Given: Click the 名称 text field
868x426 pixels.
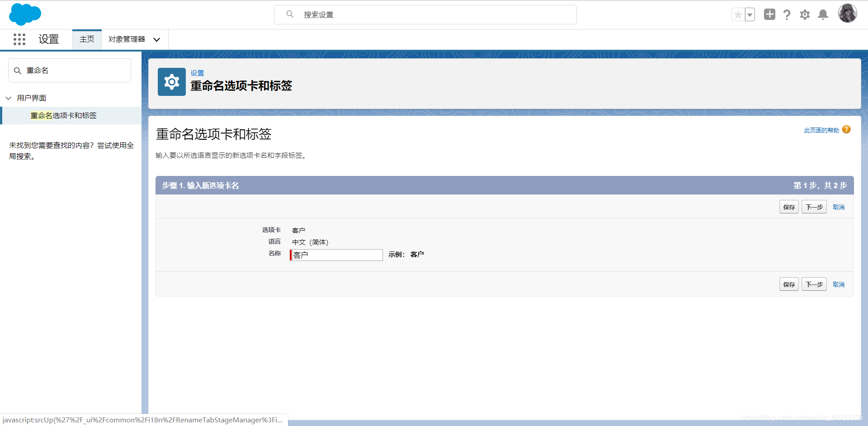Looking at the screenshot, I should [x=337, y=255].
